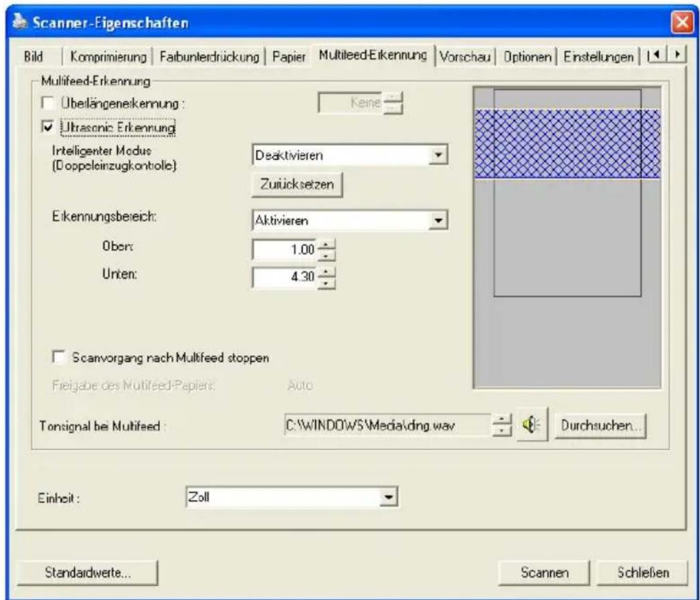Viewport: 700px width, 600px height.
Task: Open the Optionen tab
Action: pyautogui.click(x=527, y=57)
